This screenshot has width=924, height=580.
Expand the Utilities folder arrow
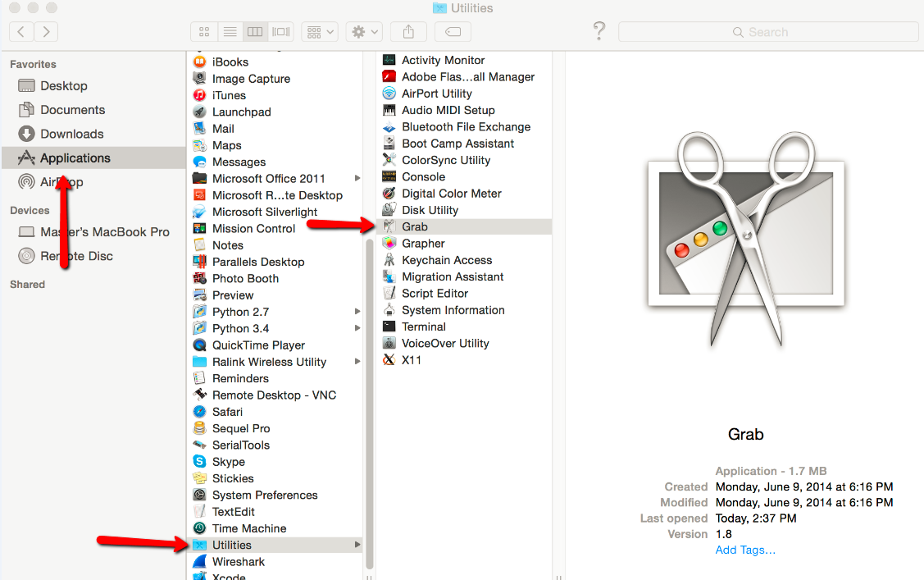point(357,545)
